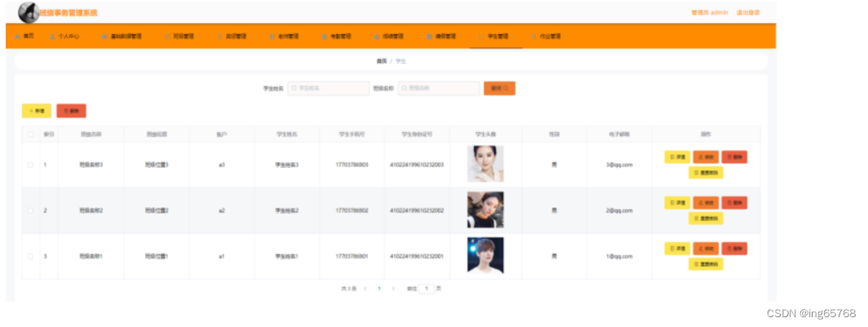868x327 pixels.
Task: Click the 首页 breadcrumb link
Action: (382, 61)
